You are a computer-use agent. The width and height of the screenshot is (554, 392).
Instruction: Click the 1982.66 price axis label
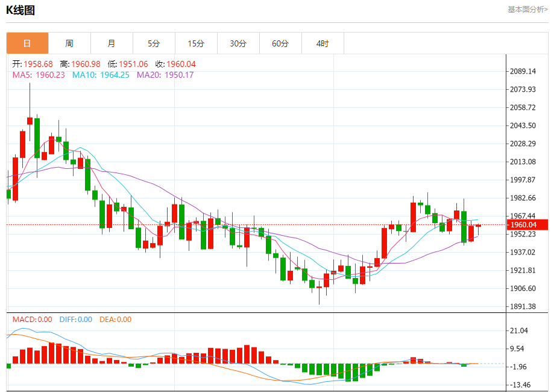(x=523, y=198)
